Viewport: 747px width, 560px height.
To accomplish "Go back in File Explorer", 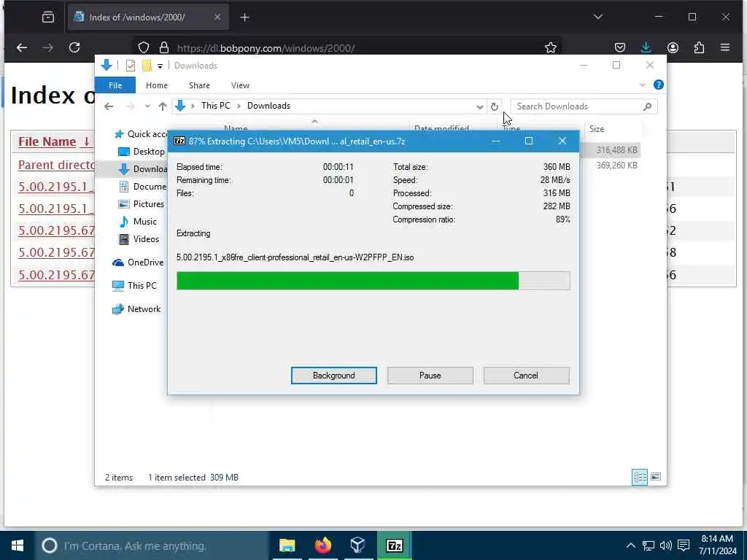I will point(109,106).
